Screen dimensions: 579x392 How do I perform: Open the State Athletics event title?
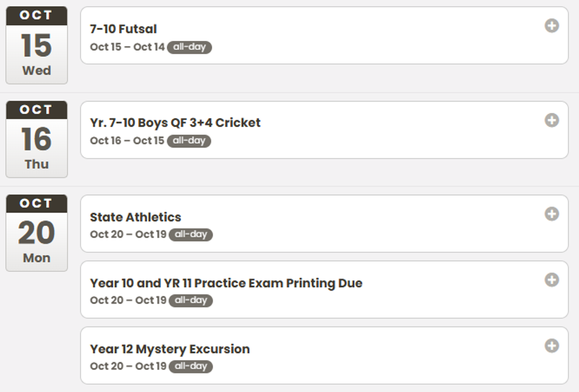pyautogui.click(x=136, y=217)
